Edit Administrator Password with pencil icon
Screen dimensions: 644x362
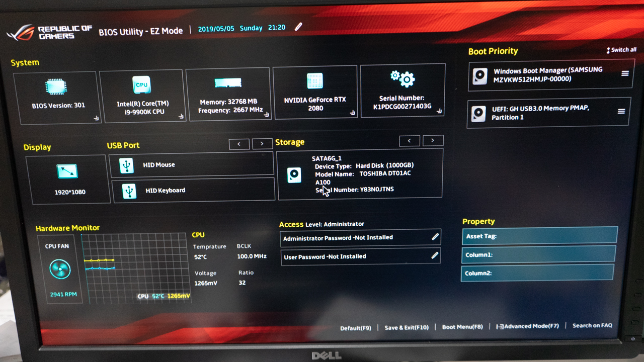point(435,236)
